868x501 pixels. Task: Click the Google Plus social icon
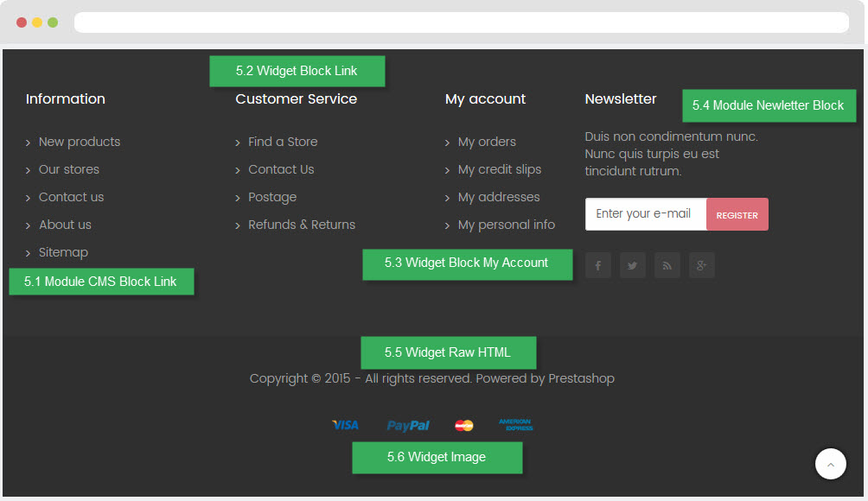(x=701, y=266)
